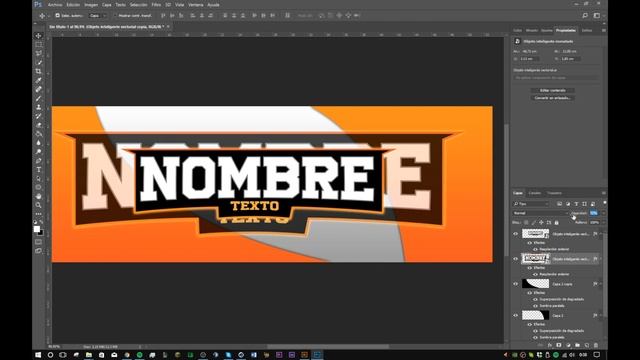The image size is (640, 360).
Task: Select the Brush tool
Action: [x=39, y=98]
